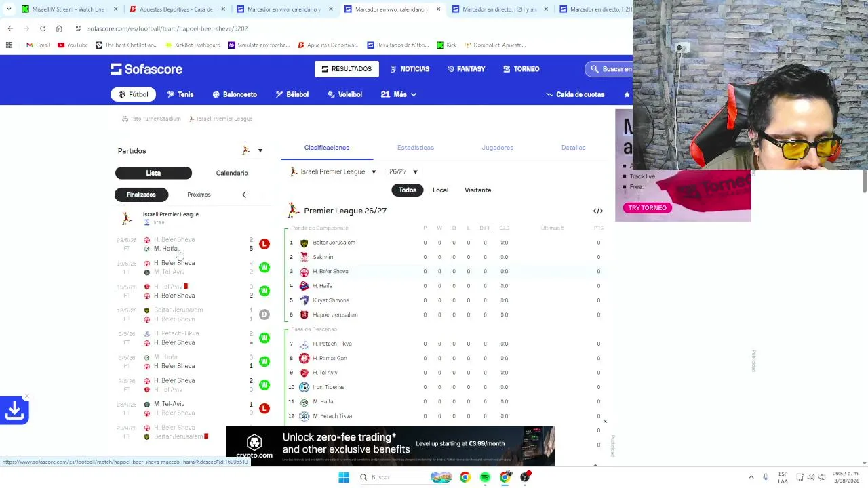Open the 26/27 season dropdown
This screenshot has width=868, height=488.
click(403, 172)
